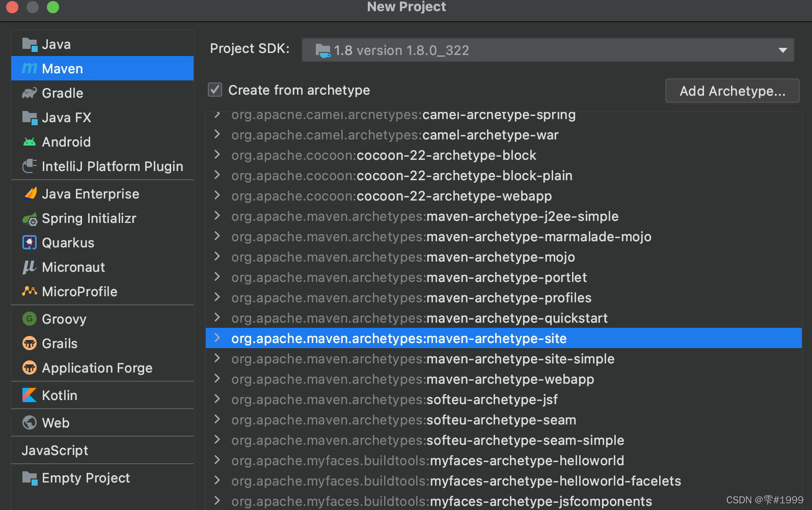Select softeu-archetype-seam-simple row
The image size is (812, 510).
click(503, 440)
